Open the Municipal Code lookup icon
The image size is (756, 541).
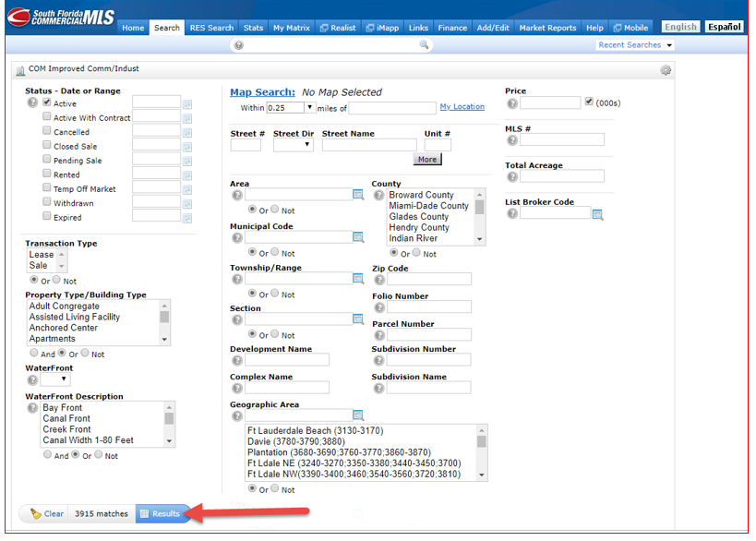358,237
